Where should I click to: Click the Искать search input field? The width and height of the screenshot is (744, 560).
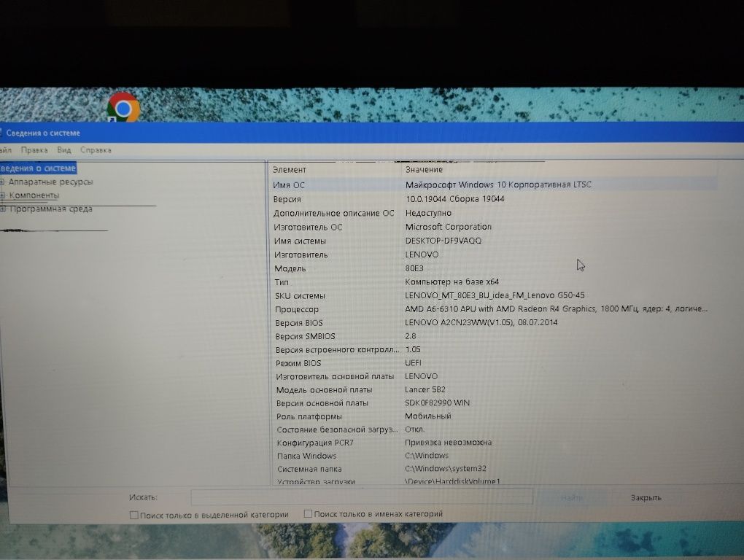tap(362, 497)
